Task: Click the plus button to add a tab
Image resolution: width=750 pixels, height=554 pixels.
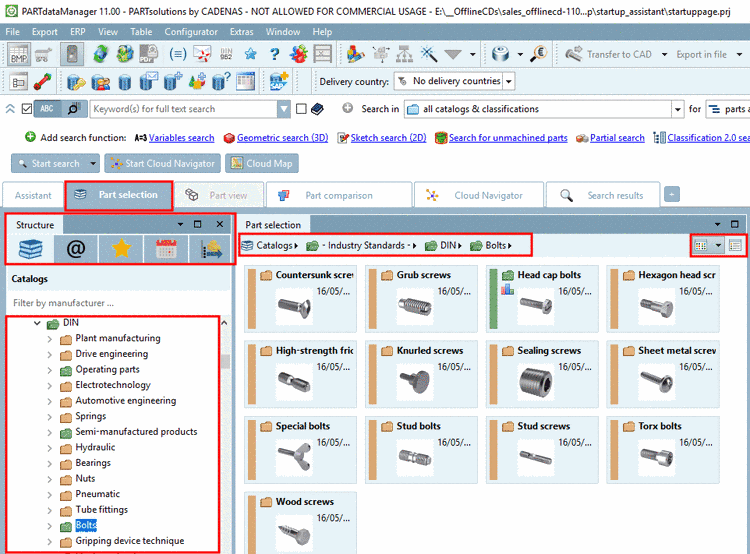Action: point(672,195)
